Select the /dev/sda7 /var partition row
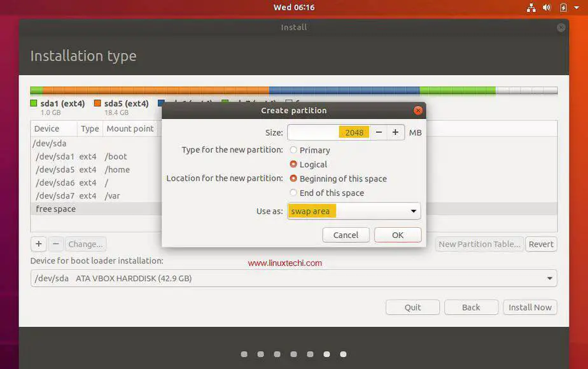The height and width of the screenshot is (369, 588). point(97,196)
